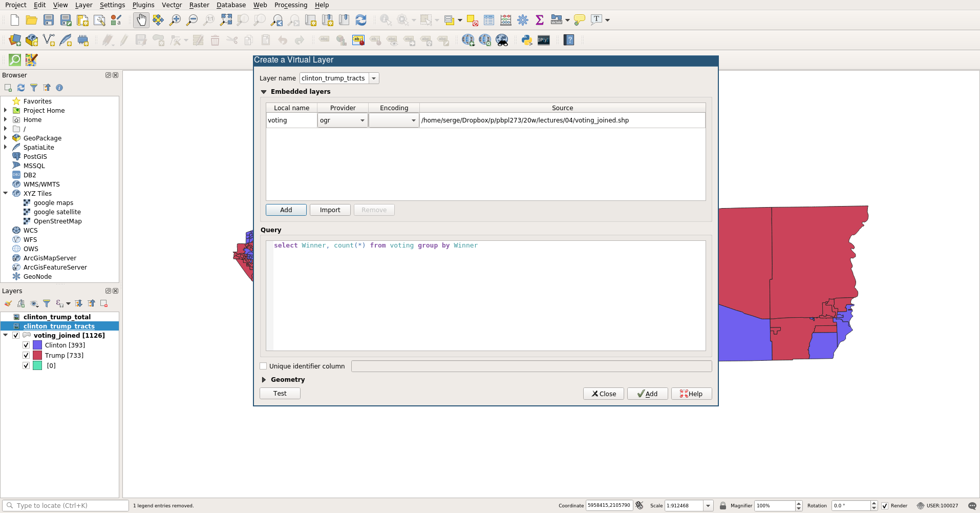The image size is (980, 513).
Task: Open the attribute table icon
Action: coord(489,20)
